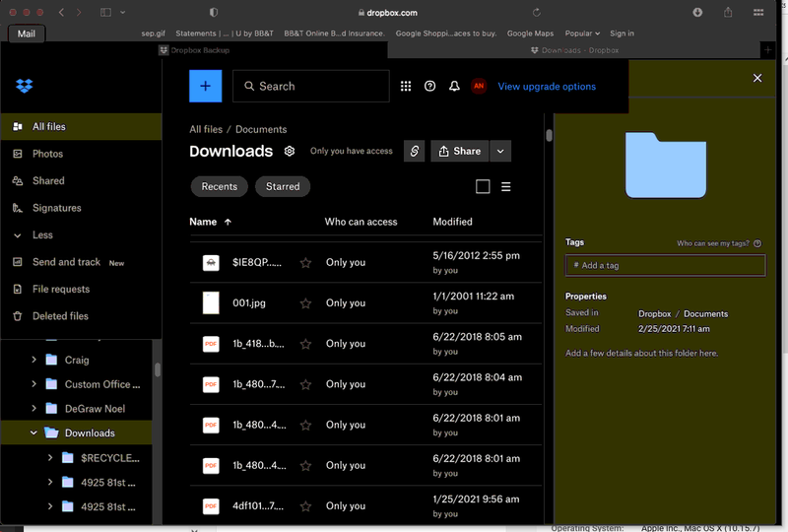Image resolution: width=788 pixels, height=532 pixels.
Task: Collapse sidebar with Less
Action: click(x=42, y=235)
